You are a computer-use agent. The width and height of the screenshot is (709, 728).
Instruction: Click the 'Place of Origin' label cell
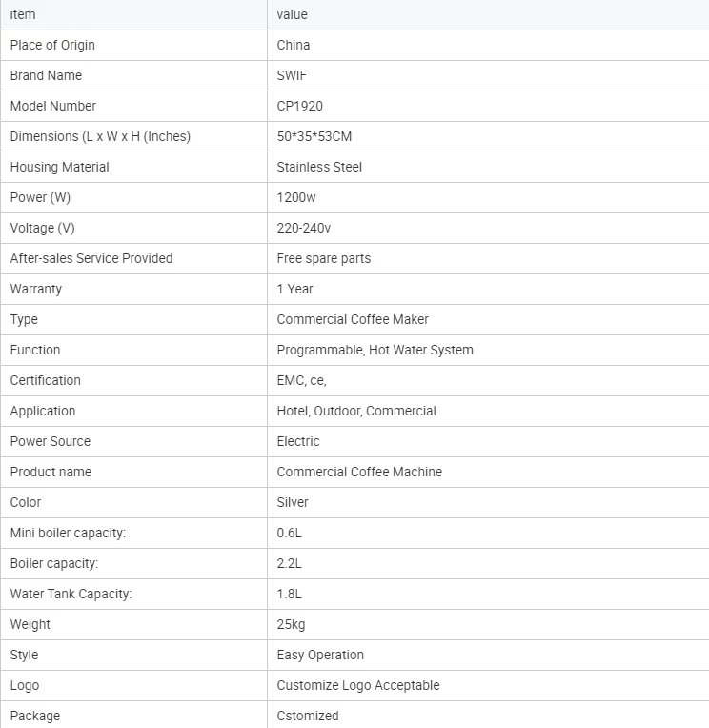tap(52, 45)
